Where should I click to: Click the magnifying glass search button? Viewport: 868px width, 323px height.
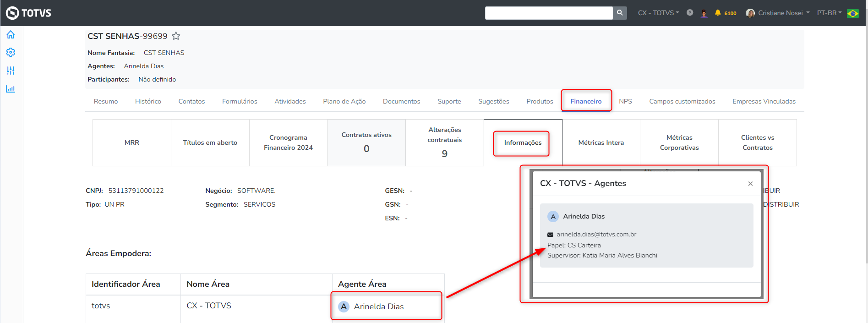click(620, 13)
